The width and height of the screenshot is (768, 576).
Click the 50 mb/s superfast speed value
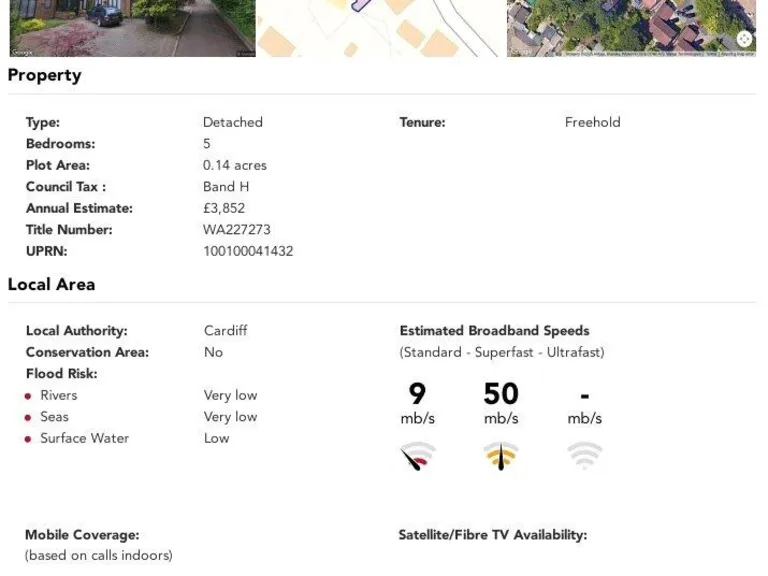(501, 394)
